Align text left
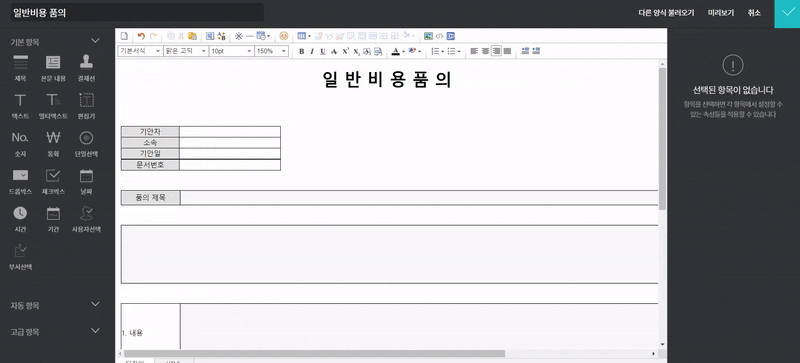 pyautogui.click(x=473, y=51)
